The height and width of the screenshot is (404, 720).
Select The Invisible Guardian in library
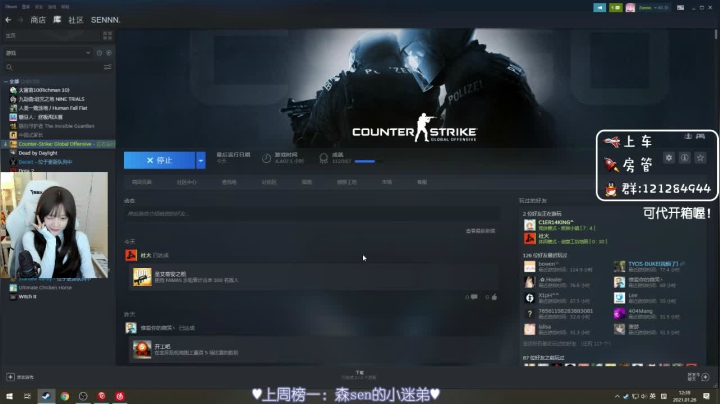pos(56,126)
